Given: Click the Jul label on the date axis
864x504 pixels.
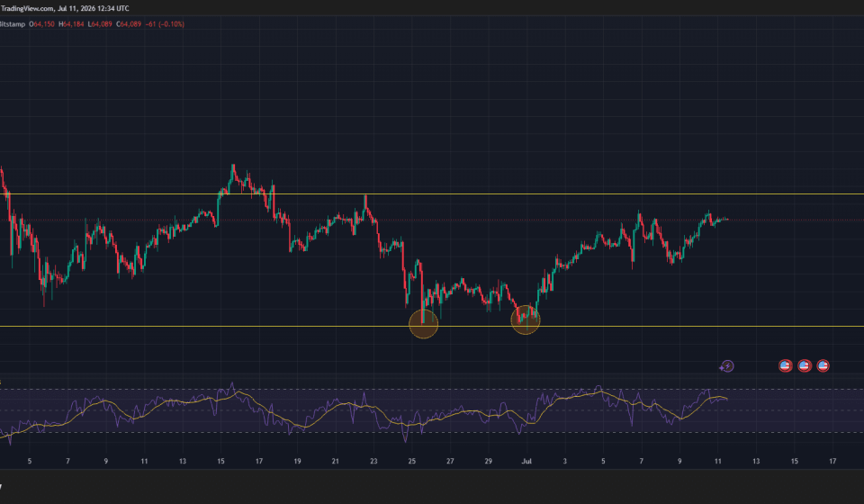Looking at the screenshot, I should 526,461.
